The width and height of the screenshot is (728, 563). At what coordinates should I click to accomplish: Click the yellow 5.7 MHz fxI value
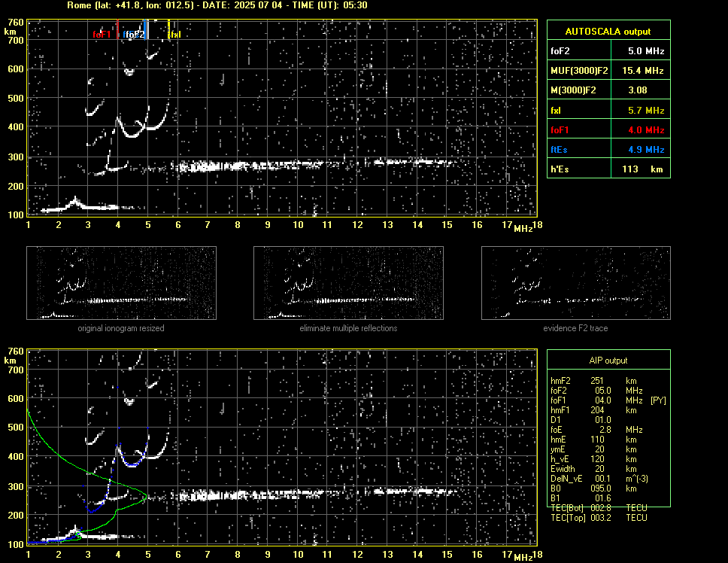pyautogui.click(x=646, y=111)
